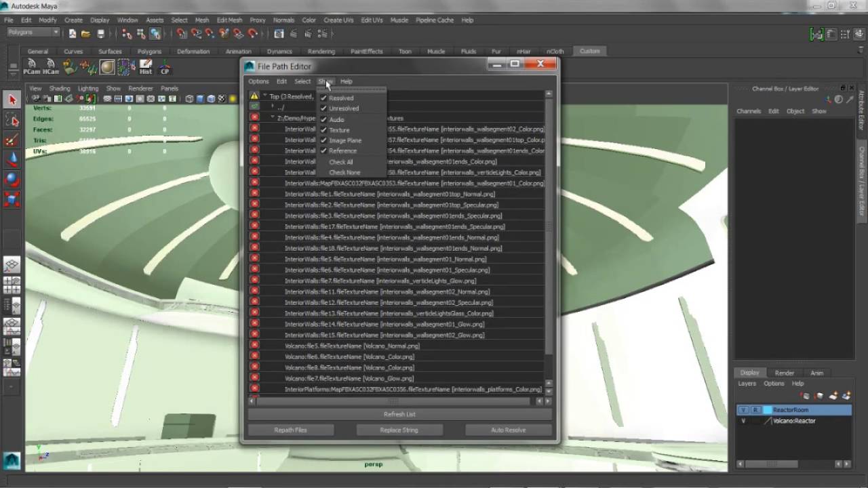Click the wireframe cube icon in viewport toolbar
The image size is (868, 488).
tap(189, 99)
